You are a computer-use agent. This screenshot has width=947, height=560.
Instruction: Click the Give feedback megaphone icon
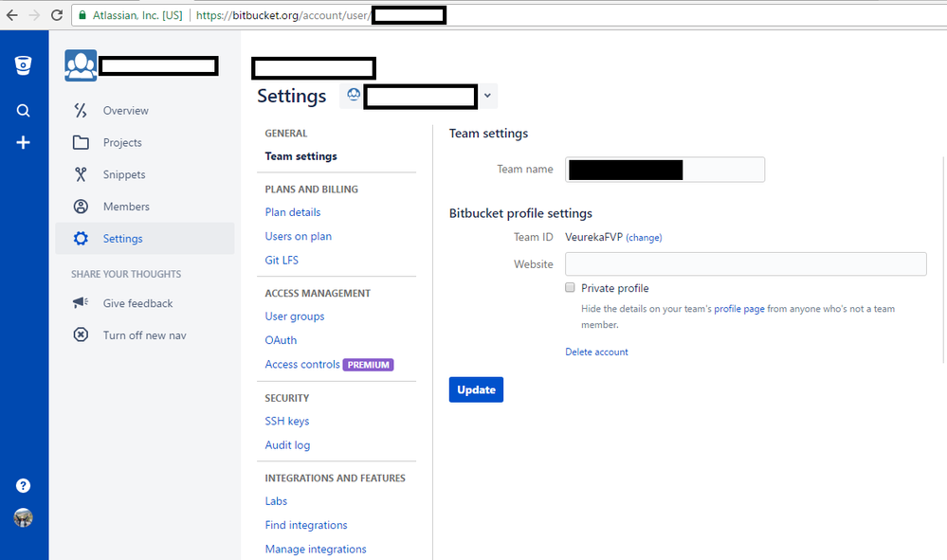point(81,302)
